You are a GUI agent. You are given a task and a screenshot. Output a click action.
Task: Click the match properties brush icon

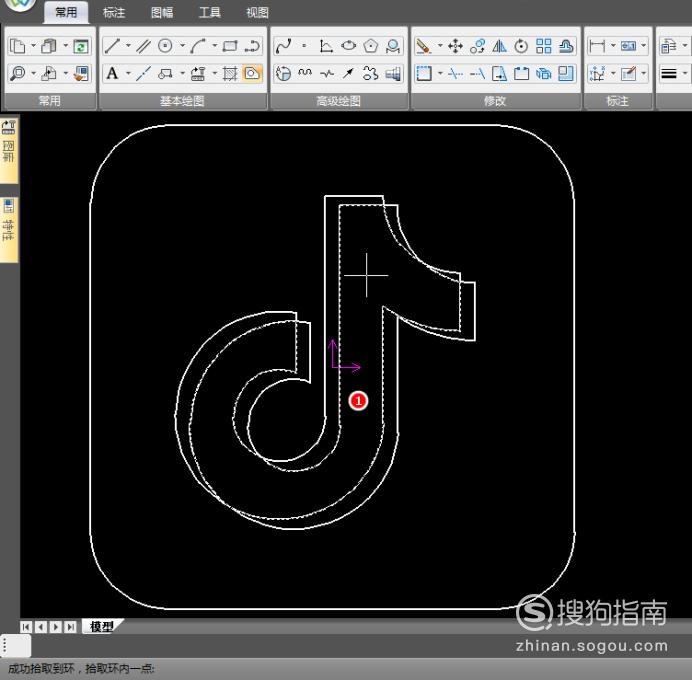pyautogui.click(x=81, y=73)
